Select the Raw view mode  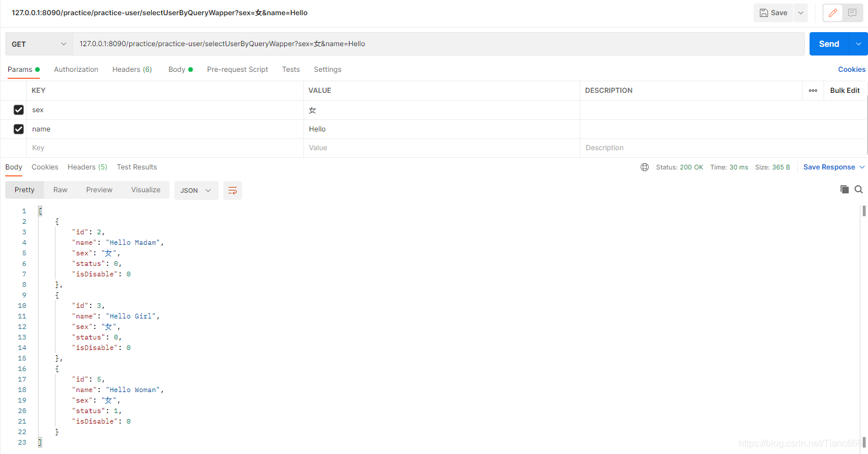point(60,190)
